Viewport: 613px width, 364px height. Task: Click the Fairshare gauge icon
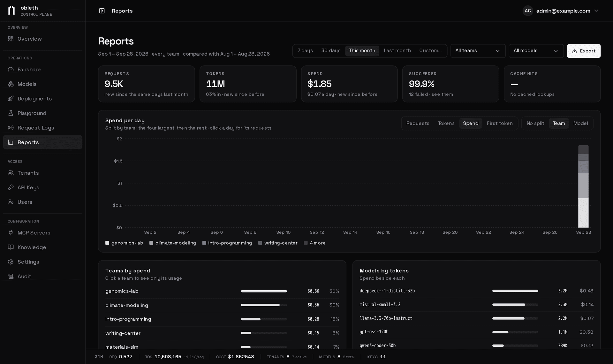11,69
